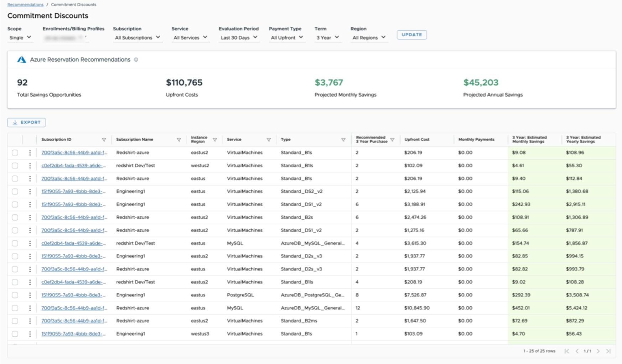
Task: Open row actions menu for PostgreSQL row
Action: click(30, 295)
